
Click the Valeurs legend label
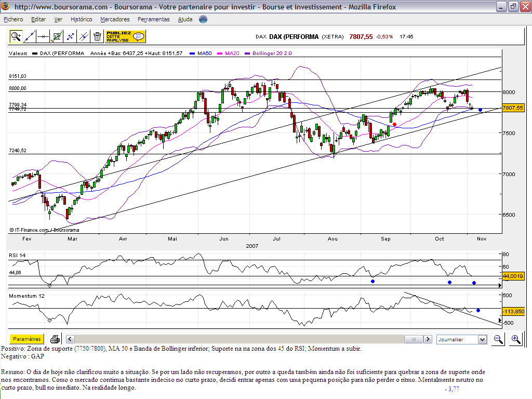click(x=18, y=54)
